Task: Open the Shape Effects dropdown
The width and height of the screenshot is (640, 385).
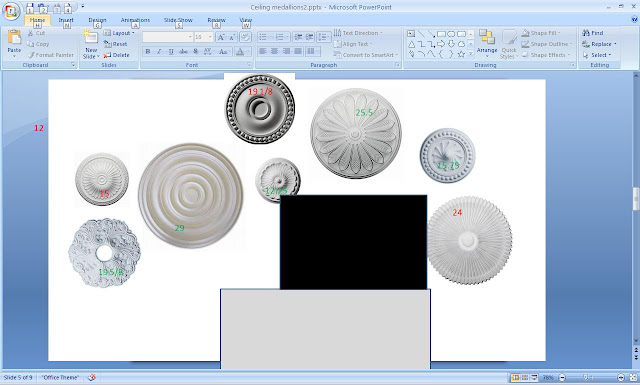Action: pyautogui.click(x=546, y=55)
